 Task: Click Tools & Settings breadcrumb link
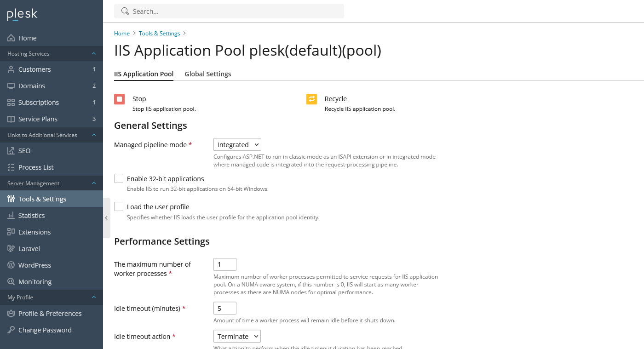159,34
